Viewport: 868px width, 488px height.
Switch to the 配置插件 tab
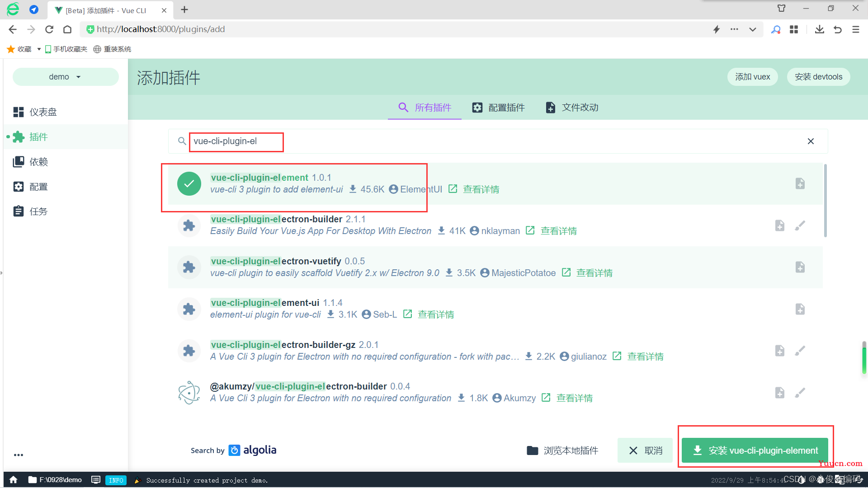(498, 108)
